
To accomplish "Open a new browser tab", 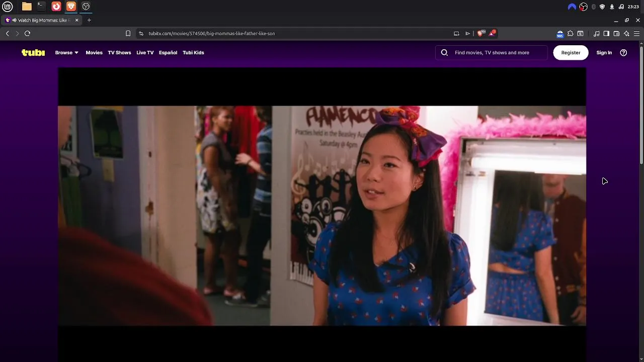I will pos(89,20).
